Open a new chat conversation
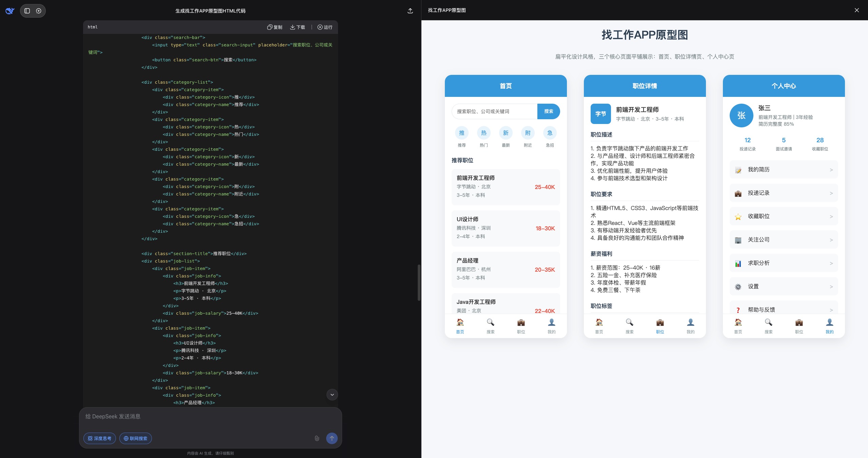The height and width of the screenshot is (458, 868). 39,11
